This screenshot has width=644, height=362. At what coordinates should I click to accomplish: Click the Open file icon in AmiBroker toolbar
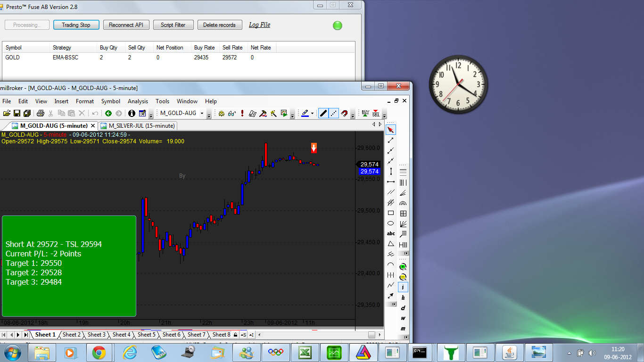(7, 113)
